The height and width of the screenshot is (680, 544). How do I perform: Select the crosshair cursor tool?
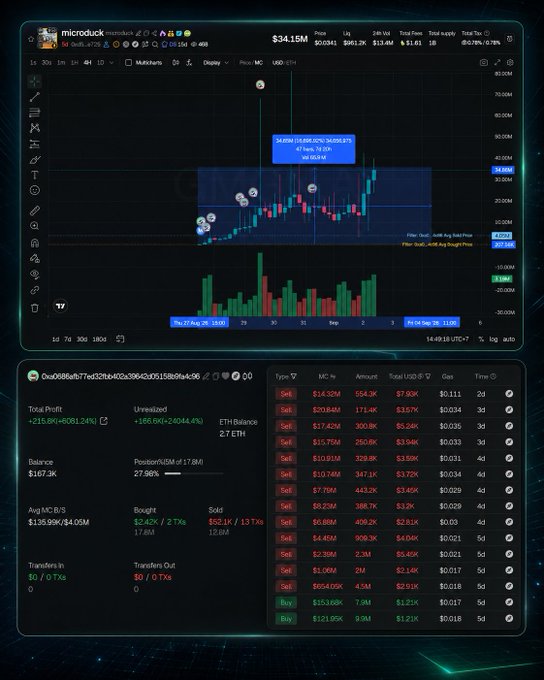(x=35, y=81)
